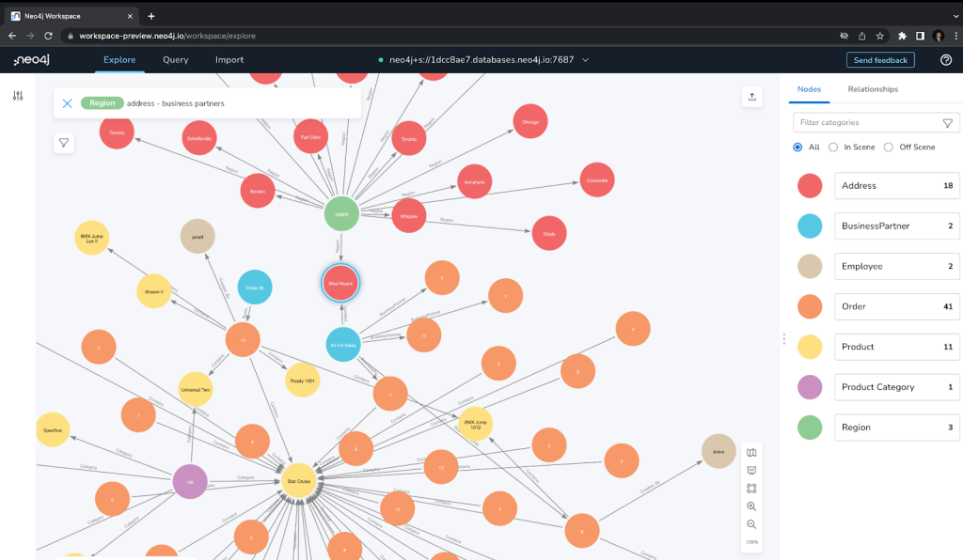Select the slideshow presentation icon

tap(751, 470)
